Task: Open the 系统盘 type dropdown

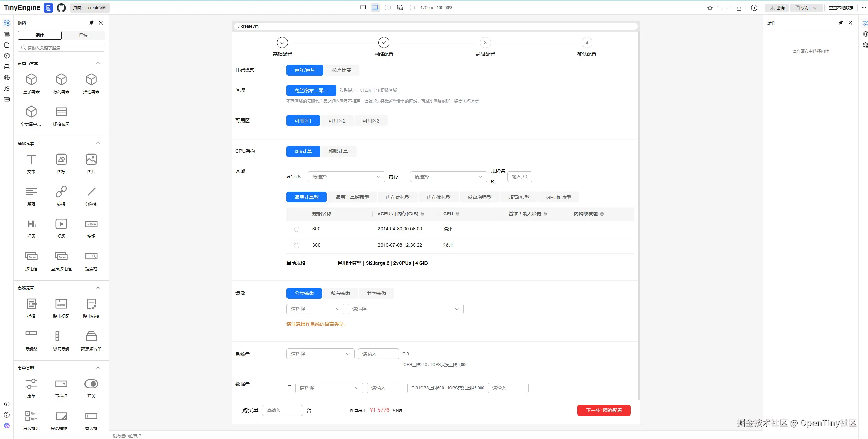Action: click(x=320, y=354)
